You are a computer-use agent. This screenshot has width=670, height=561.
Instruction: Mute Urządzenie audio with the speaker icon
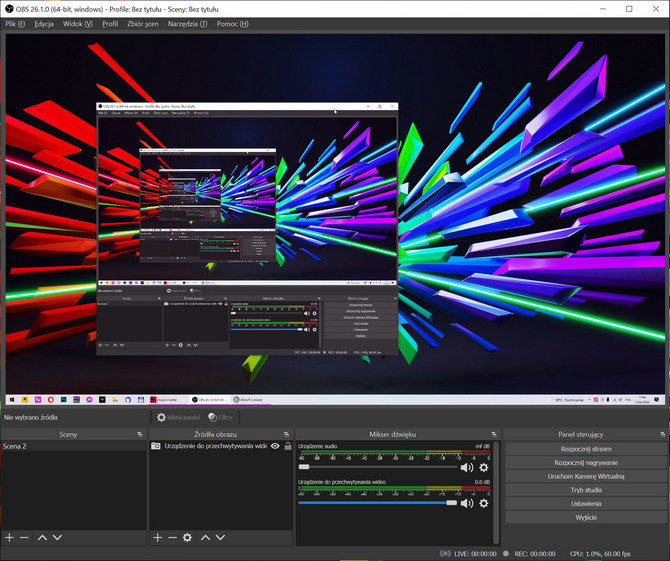pos(467,467)
